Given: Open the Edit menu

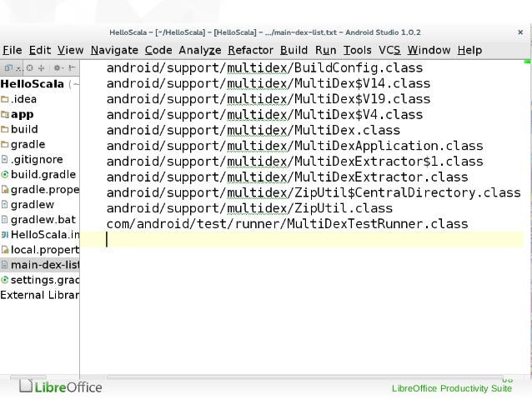Looking at the screenshot, I should point(40,50).
